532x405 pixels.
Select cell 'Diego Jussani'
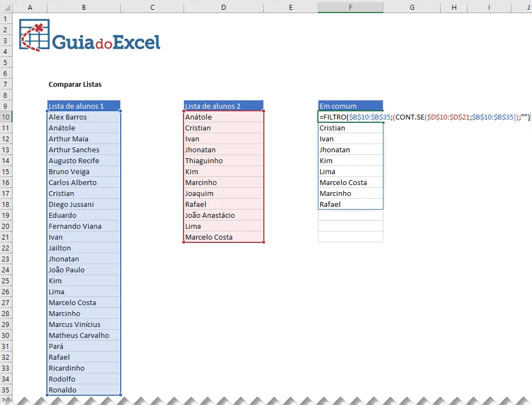pos(84,204)
